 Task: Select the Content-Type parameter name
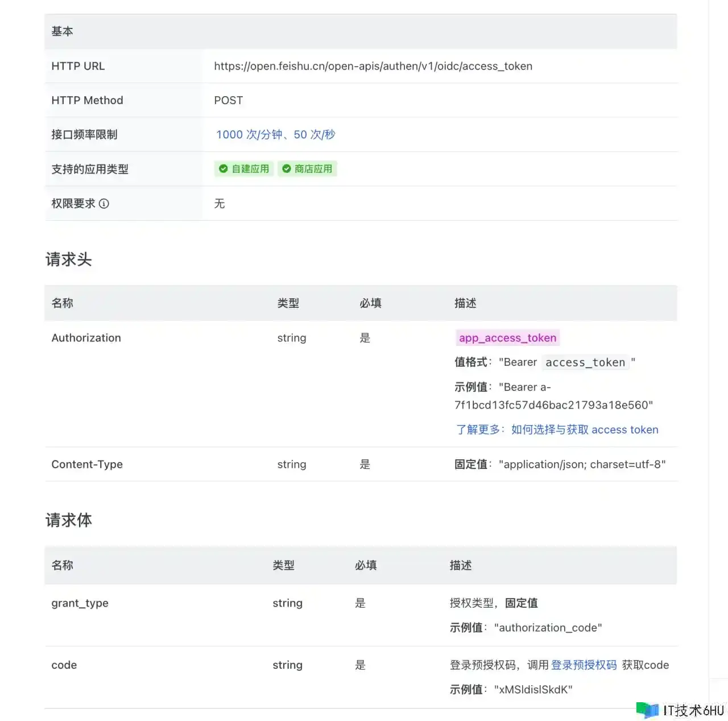pyautogui.click(x=87, y=464)
